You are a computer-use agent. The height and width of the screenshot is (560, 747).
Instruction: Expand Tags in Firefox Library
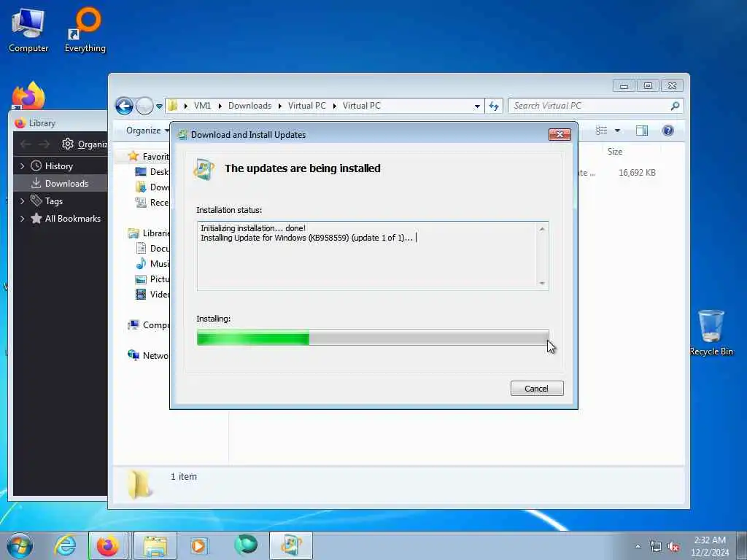[x=22, y=201]
